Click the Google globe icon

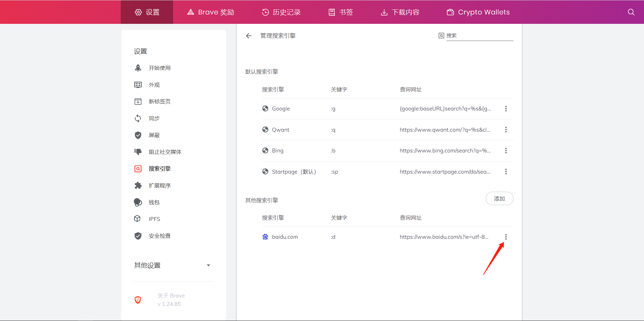(265, 108)
